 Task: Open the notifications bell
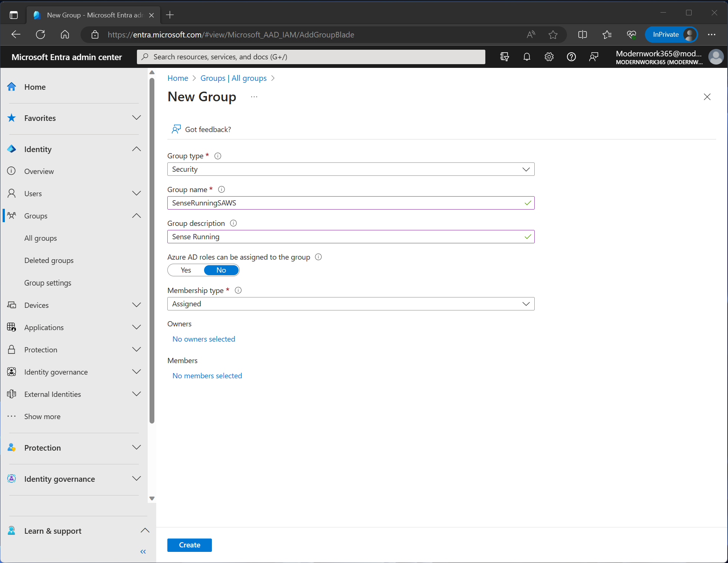click(527, 57)
